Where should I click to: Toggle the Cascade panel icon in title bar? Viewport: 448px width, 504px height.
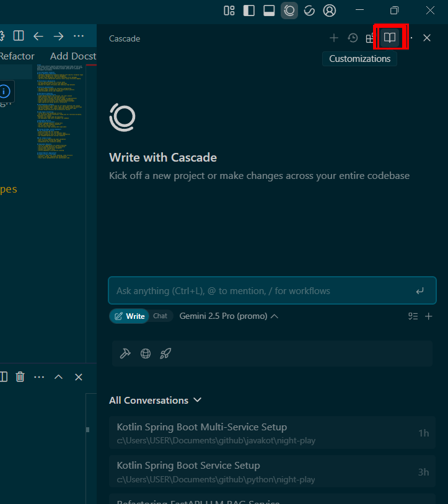click(289, 11)
